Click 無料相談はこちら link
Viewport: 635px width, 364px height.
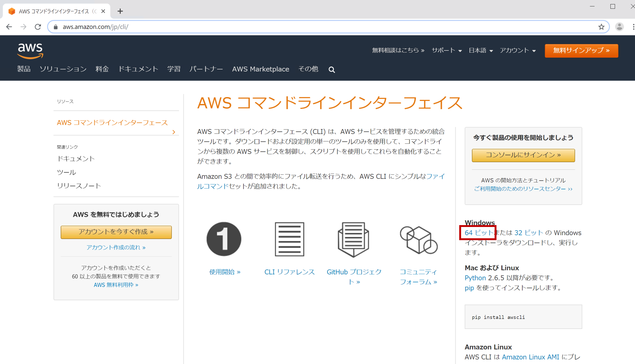(x=398, y=50)
